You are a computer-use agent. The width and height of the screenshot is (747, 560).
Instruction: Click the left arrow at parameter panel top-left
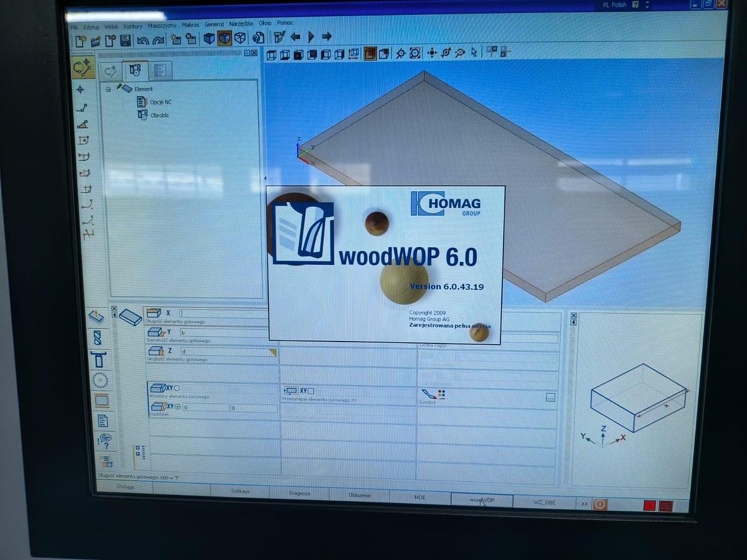point(114,315)
